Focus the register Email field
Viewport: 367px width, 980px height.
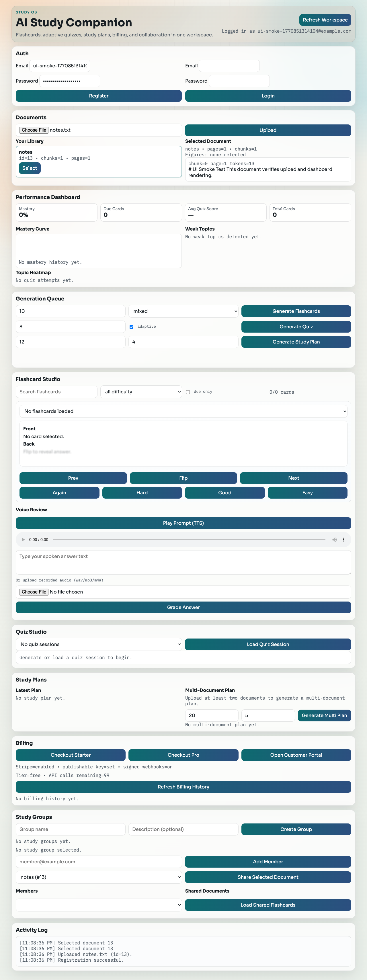60,66
